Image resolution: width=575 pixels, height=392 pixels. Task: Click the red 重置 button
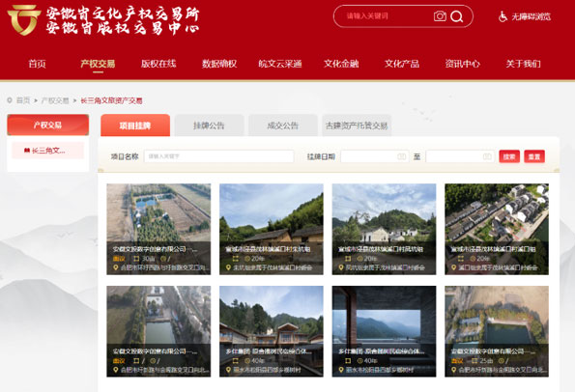coord(534,156)
